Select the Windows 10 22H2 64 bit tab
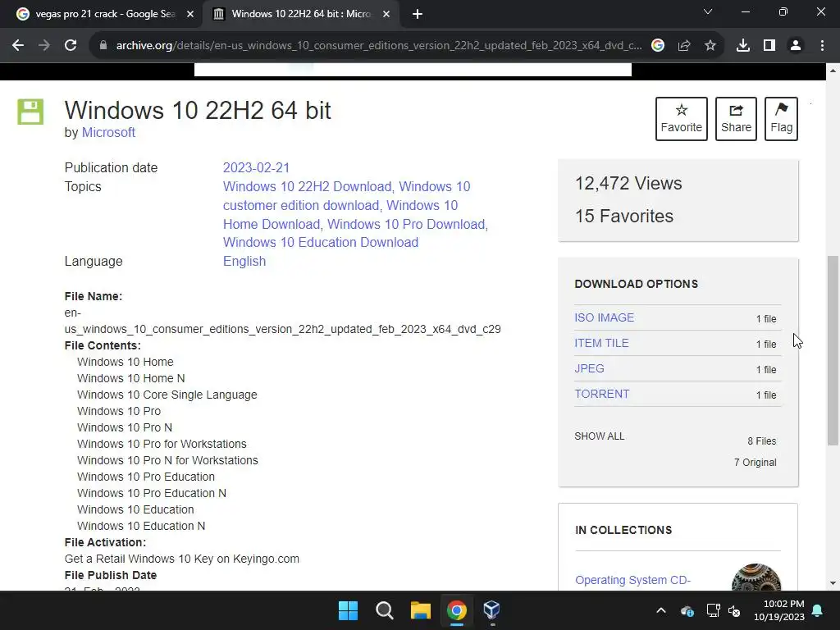Viewport: 840px width, 630px height. pos(300,14)
